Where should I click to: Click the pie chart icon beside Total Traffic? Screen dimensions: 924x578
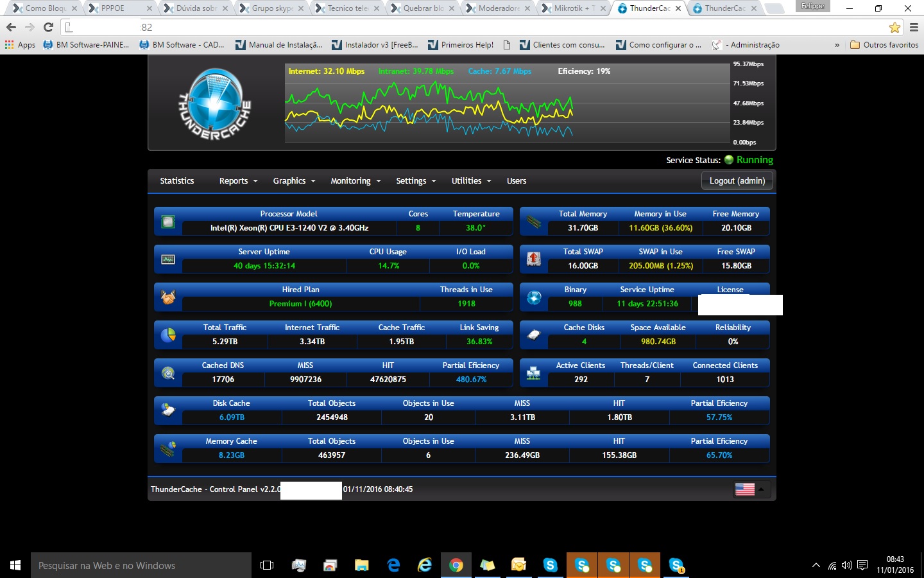click(168, 335)
